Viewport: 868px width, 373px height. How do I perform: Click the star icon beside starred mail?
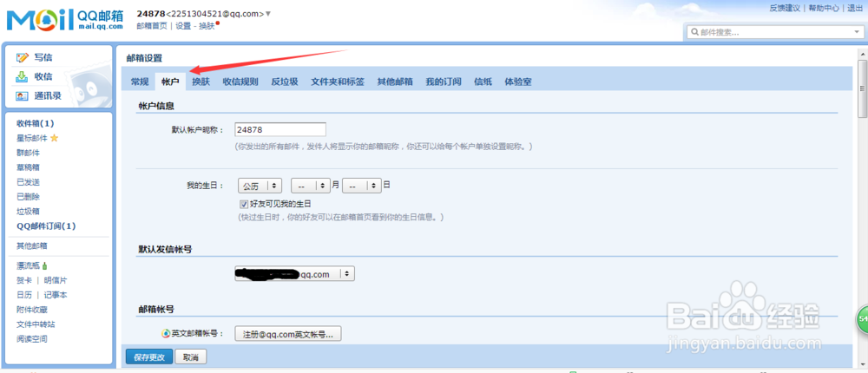coord(54,138)
